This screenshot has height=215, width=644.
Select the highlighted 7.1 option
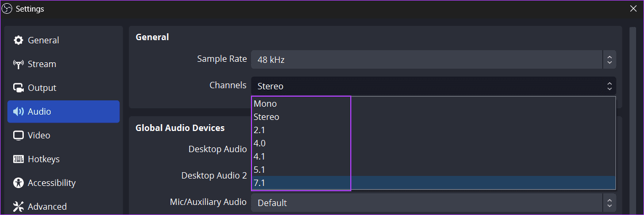coord(433,183)
